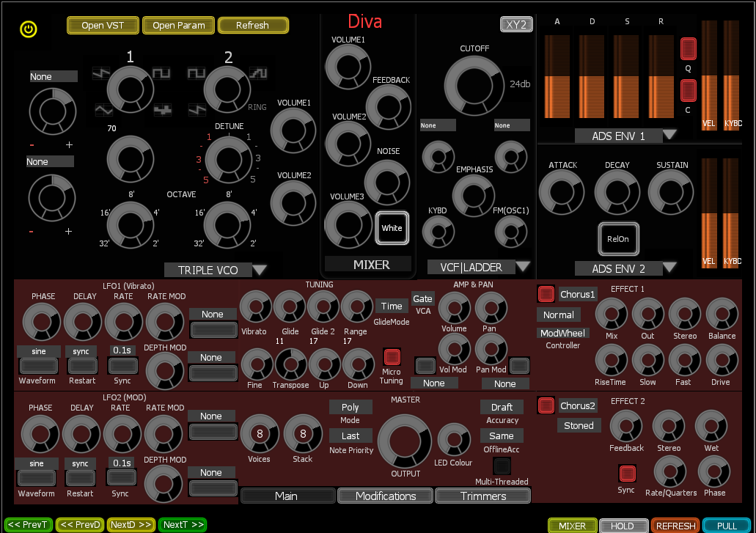Open the ADS ENV 2 dropdown arrow
The width and height of the screenshot is (756, 533).
coord(669,267)
